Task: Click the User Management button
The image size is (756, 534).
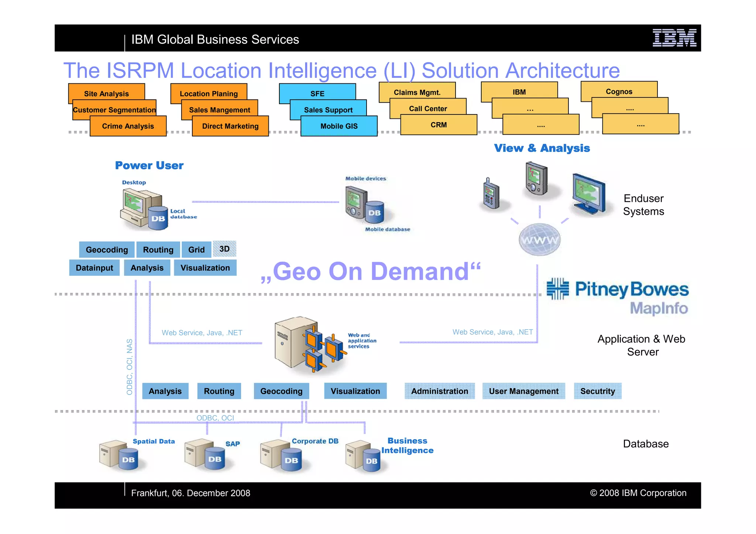Action: coord(523,391)
